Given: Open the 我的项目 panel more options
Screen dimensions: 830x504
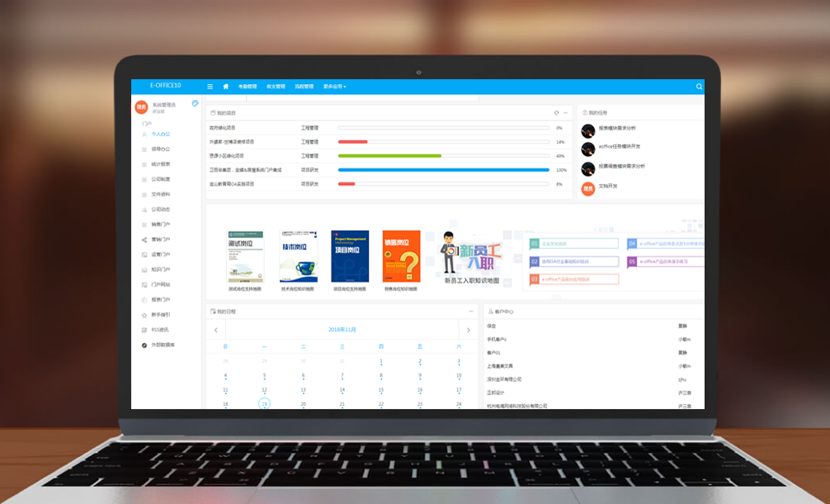Looking at the screenshot, I should pos(565,112).
